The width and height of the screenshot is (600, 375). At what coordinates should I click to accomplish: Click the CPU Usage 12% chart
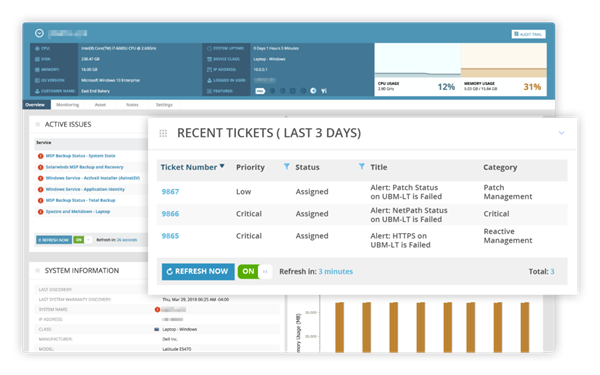pos(417,69)
